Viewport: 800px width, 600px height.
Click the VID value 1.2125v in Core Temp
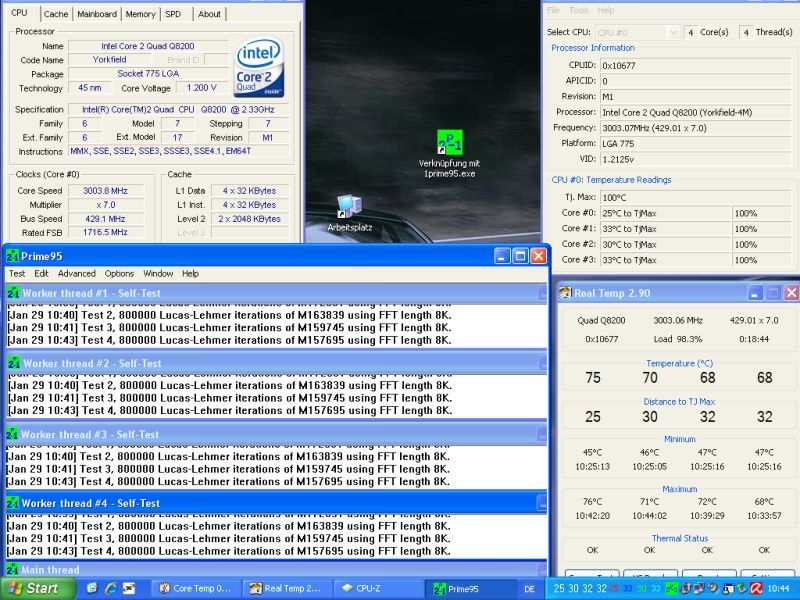point(696,159)
